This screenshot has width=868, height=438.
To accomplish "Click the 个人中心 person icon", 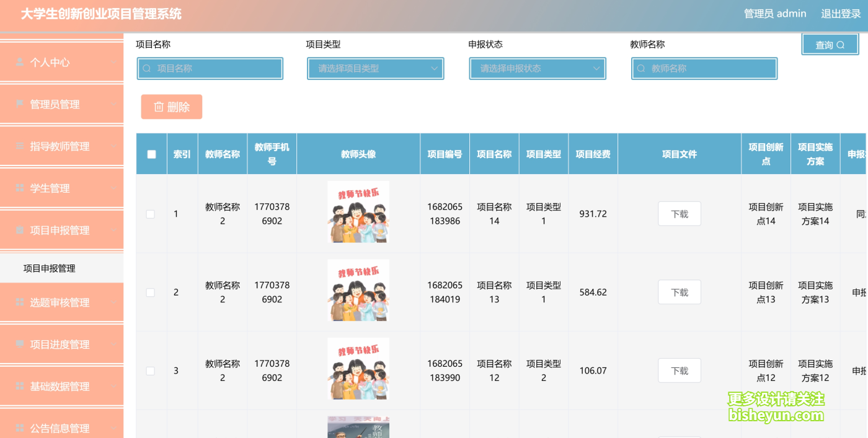I will (20, 63).
